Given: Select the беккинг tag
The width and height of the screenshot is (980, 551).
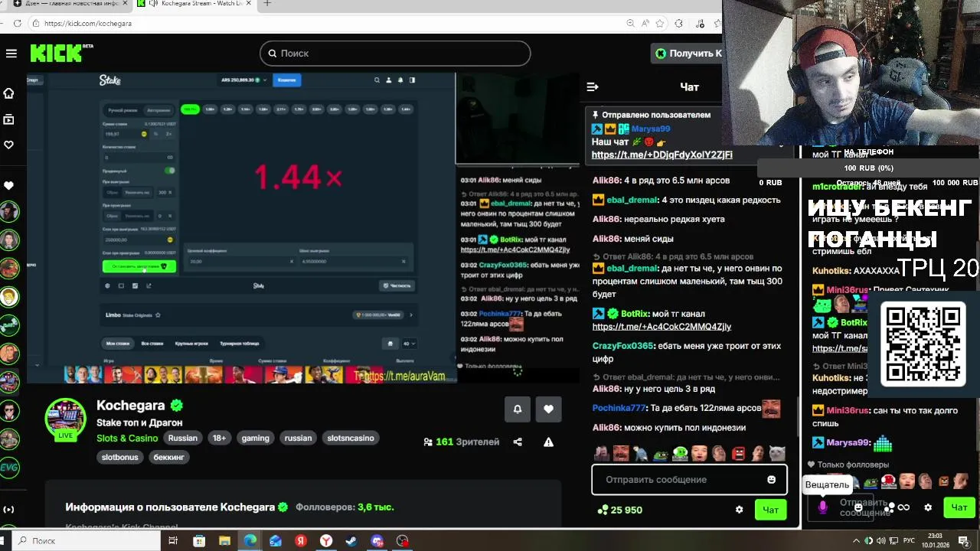Looking at the screenshot, I should point(169,457).
